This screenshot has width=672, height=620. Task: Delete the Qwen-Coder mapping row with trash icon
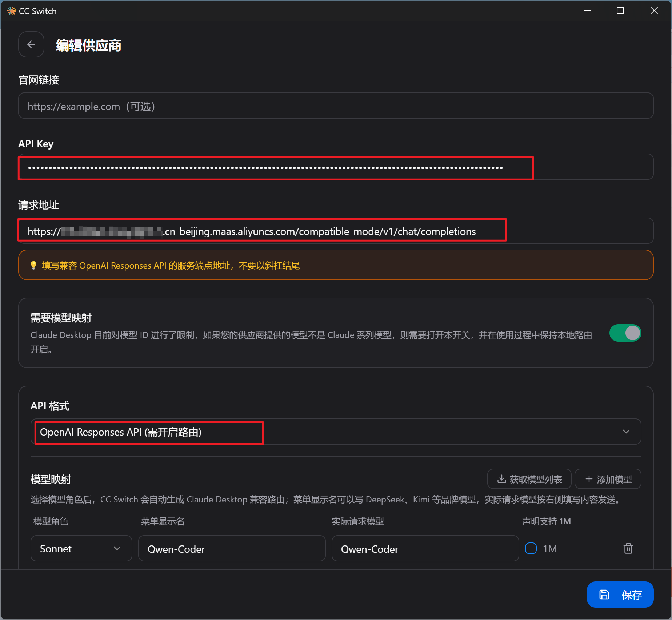click(x=628, y=548)
